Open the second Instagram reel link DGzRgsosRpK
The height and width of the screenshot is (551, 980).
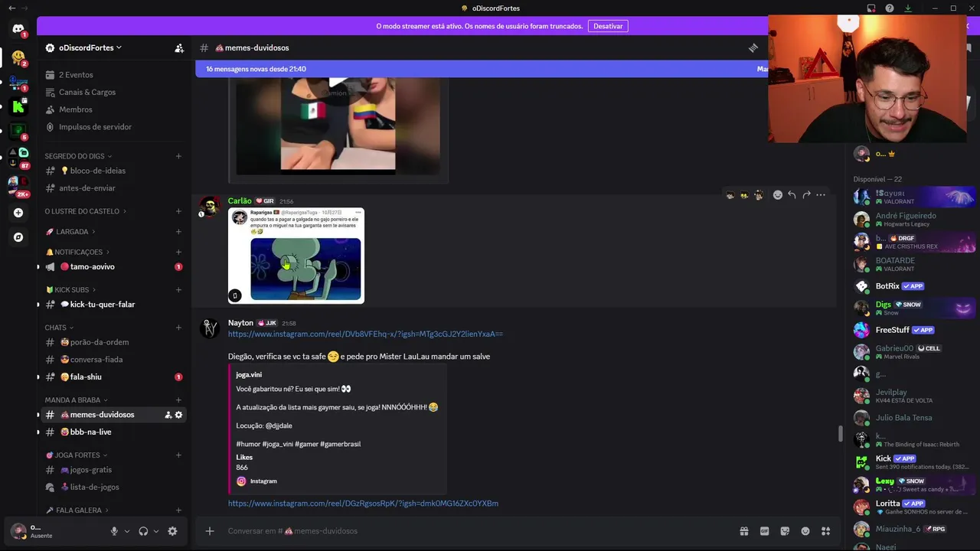[x=363, y=504]
